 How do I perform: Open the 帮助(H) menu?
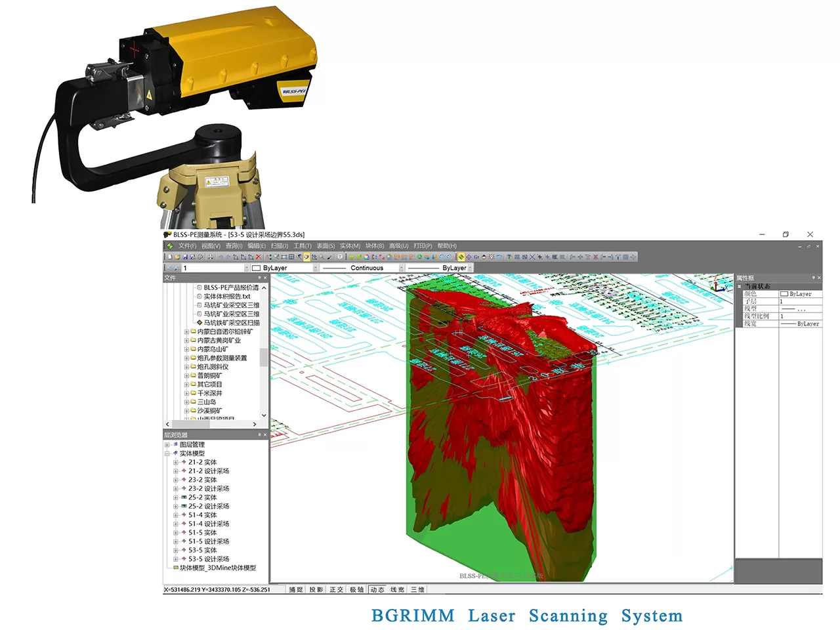(447, 246)
